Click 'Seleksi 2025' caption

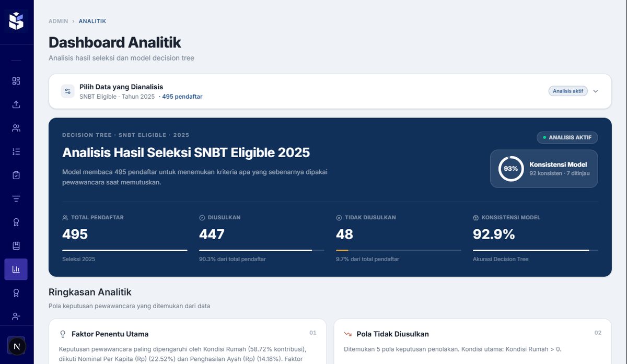[x=78, y=259]
